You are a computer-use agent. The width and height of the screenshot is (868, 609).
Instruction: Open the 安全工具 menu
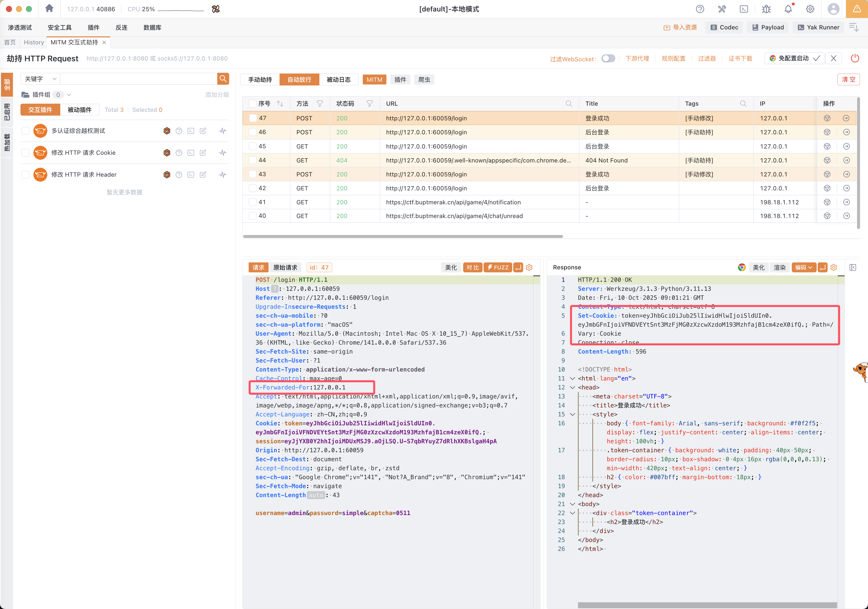point(59,27)
